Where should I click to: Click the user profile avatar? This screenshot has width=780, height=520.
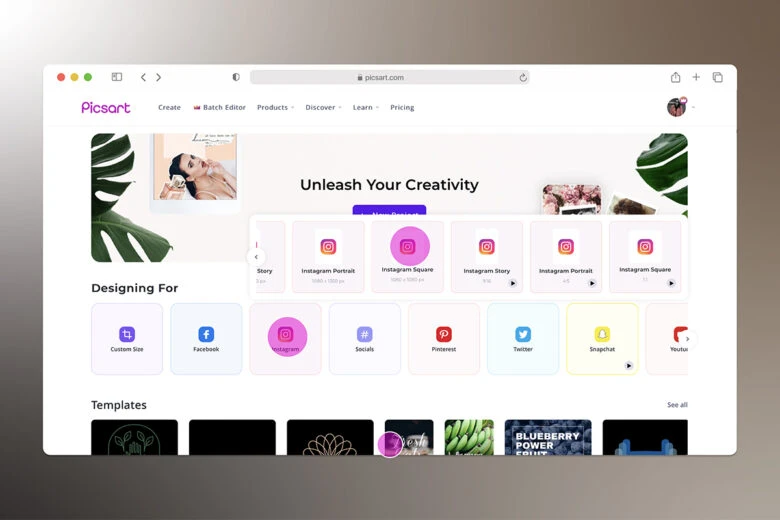[x=677, y=107]
